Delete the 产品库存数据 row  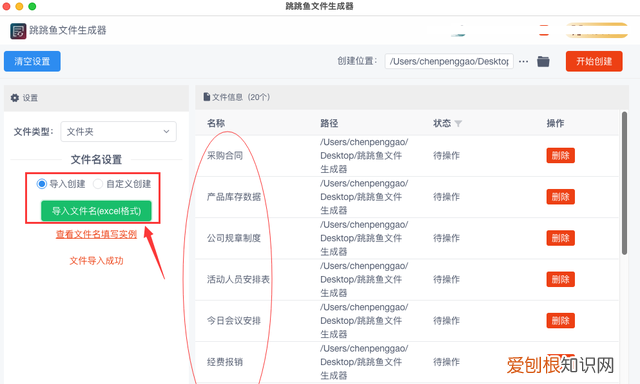[560, 197]
